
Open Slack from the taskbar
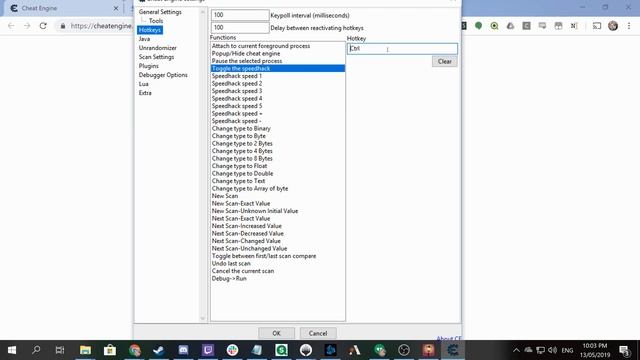pos(232,350)
